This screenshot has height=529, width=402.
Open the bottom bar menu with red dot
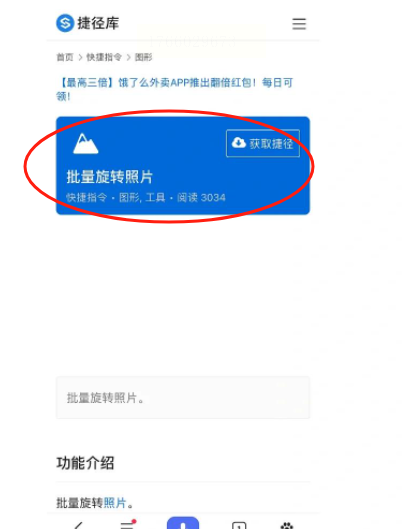click(x=128, y=524)
